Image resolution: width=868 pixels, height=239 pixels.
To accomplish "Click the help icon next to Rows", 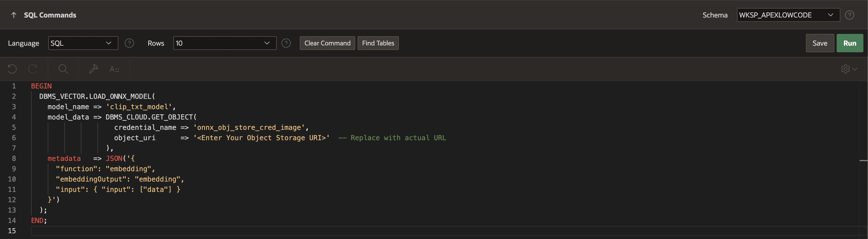I will (286, 43).
